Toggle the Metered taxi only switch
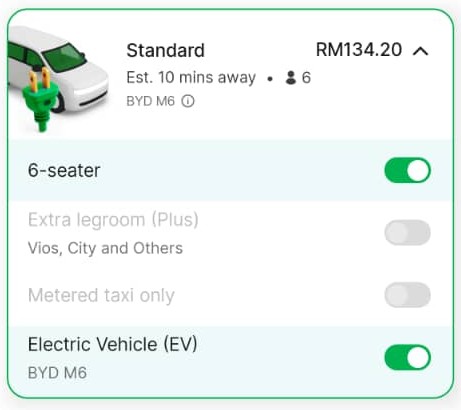This screenshot has height=410, width=461. tap(407, 295)
